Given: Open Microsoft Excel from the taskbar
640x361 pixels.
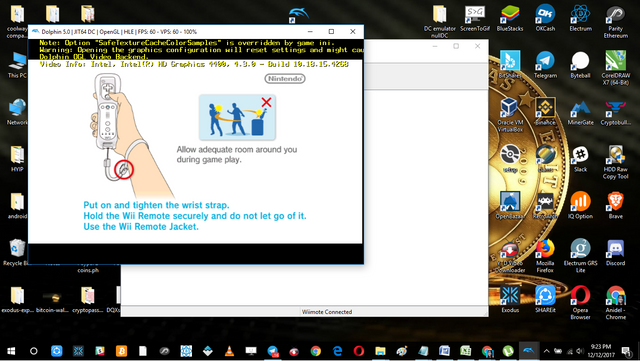Looking at the screenshot, I should tap(466, 351).
